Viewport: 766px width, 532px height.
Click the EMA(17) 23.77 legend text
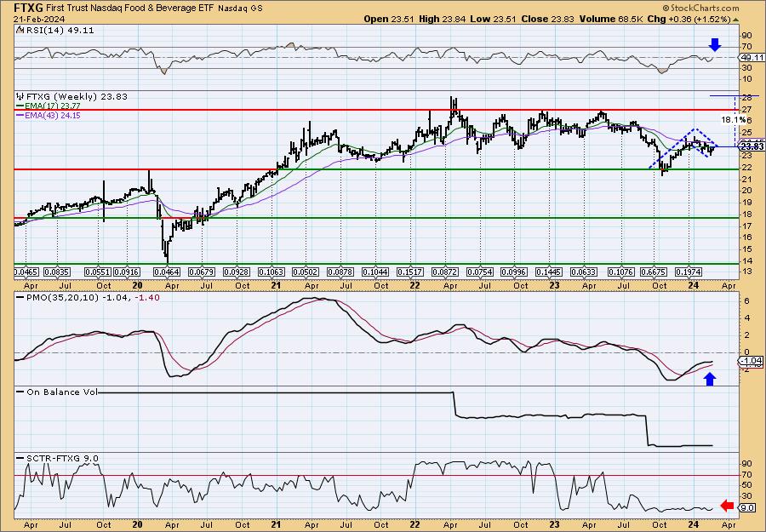click(52, 106)
